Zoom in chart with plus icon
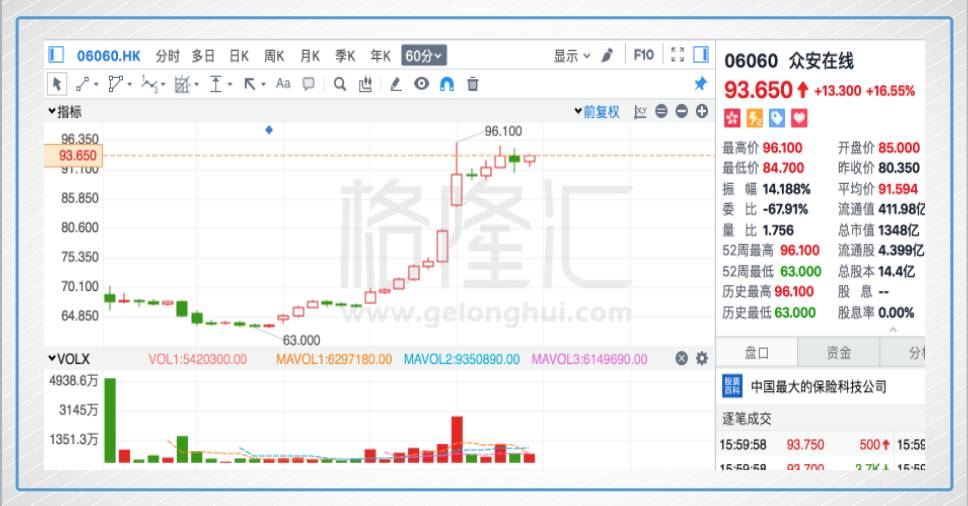 point(702,111)
